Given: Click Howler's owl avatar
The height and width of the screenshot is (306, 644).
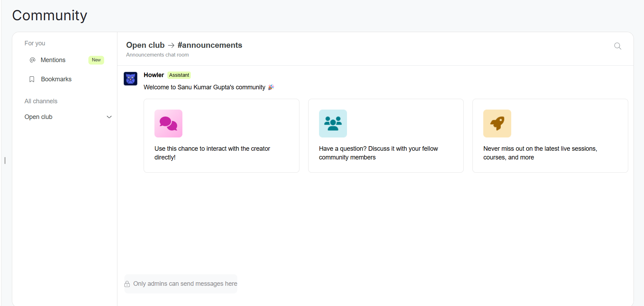Looking at the screenshot, I should (130, 79).
